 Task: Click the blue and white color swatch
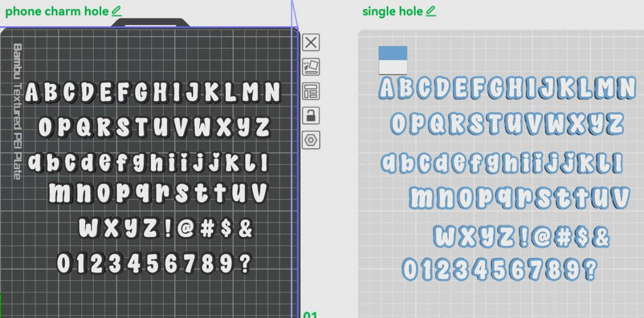click(x=392, y=60)
